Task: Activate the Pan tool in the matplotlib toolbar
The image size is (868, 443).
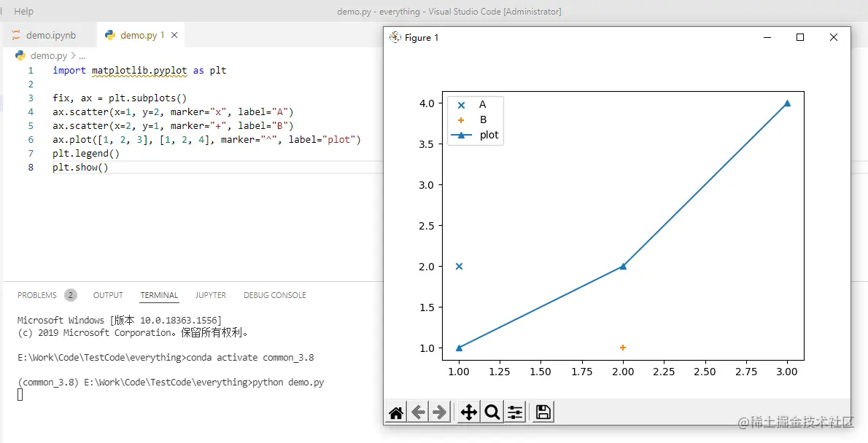Action: [x=468, y=412]
